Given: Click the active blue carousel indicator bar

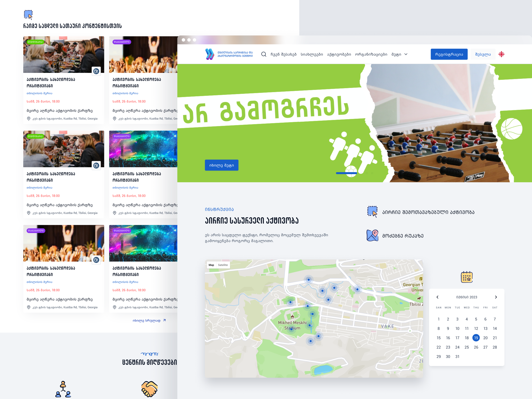Looking at the screenshot, I should point(346,173).
